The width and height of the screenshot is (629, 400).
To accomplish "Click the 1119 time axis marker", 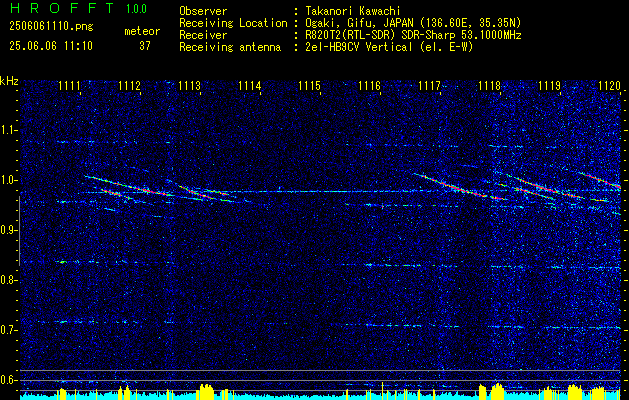I will click(549, 86).
